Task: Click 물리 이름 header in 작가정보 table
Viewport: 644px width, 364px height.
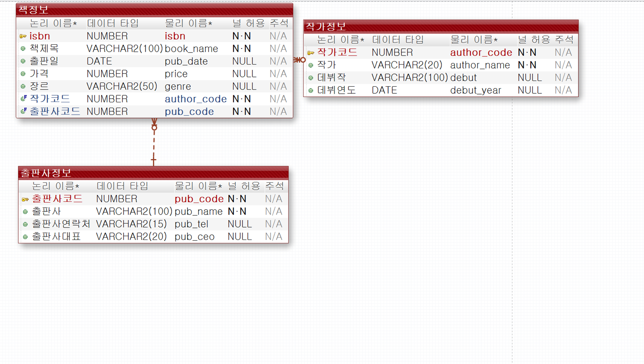Action: pyautogui.click(x=474, y=40)
